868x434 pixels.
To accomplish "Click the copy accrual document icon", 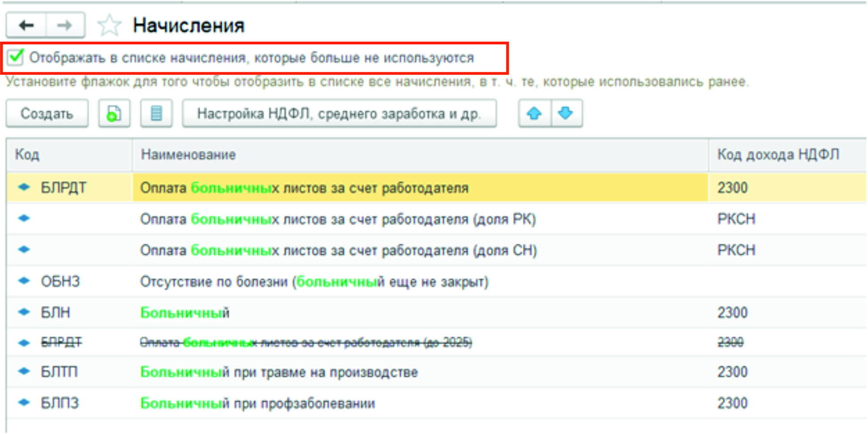I will point(114,114).
